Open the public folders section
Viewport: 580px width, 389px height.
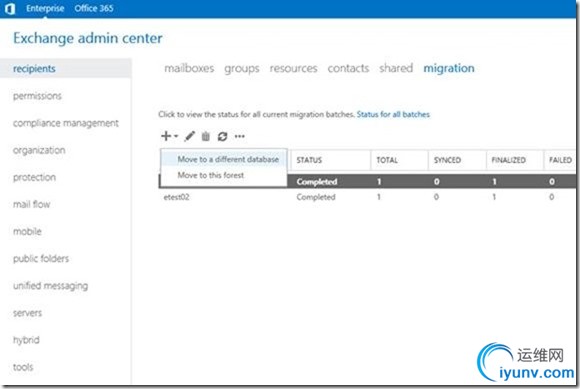(x=41, y=258)
